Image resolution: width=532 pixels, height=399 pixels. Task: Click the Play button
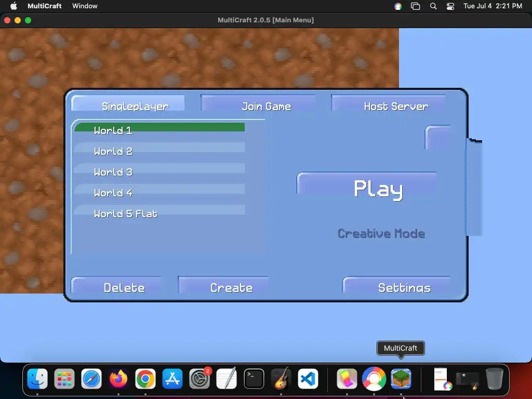[367, 184]
